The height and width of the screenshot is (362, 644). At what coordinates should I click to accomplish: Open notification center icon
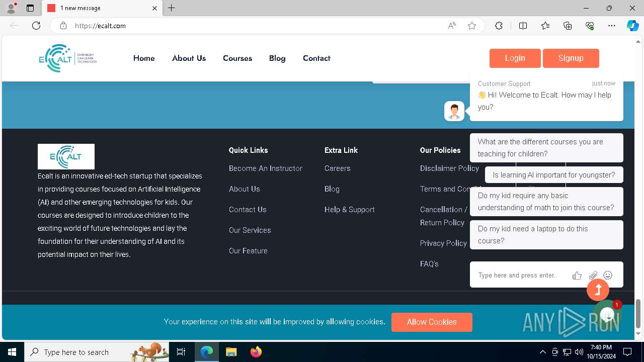click(627, 352)
